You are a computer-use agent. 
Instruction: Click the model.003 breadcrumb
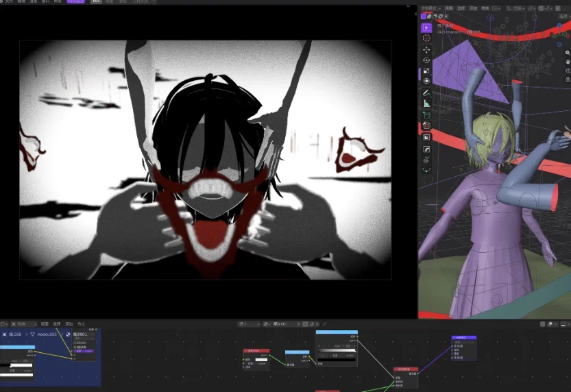click(47, 334)
